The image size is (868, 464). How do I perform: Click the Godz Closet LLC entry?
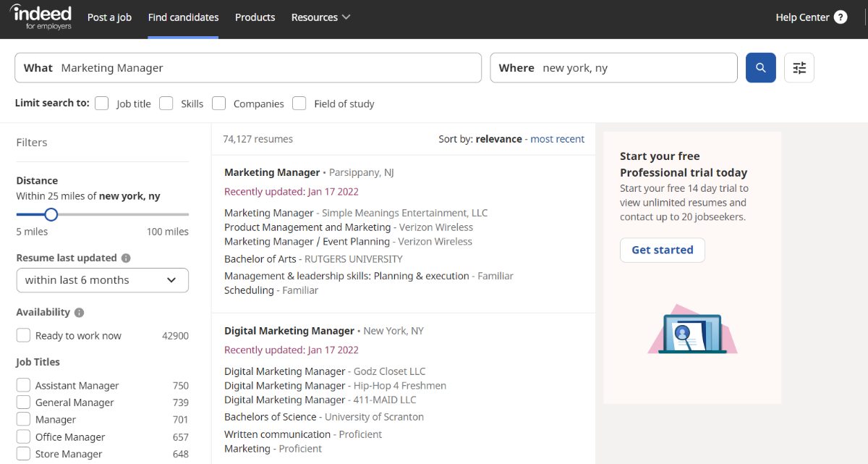(390, 371)
